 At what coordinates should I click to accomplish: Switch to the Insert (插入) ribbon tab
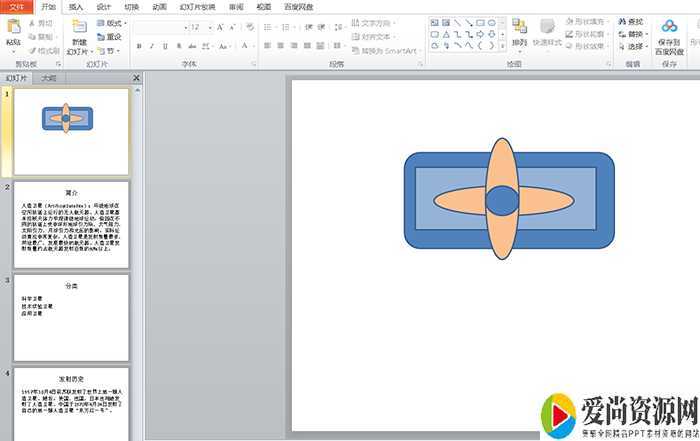click(76, 6)
